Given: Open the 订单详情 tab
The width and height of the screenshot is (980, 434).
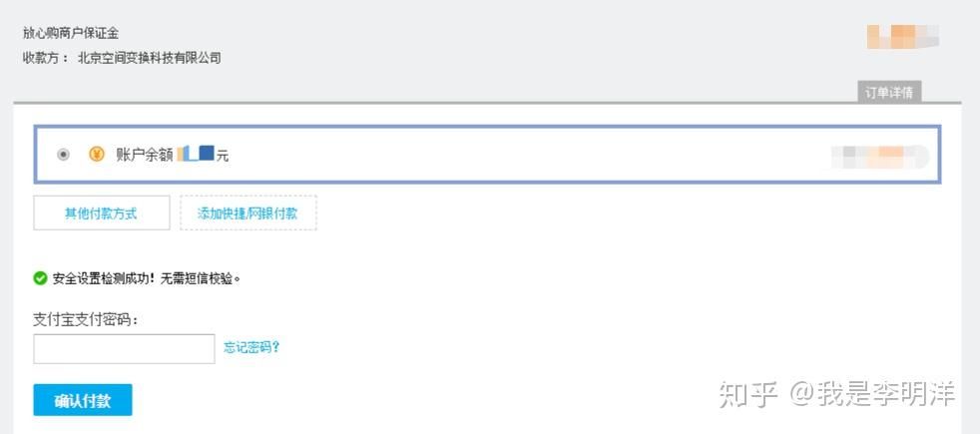Looking at the screenshot, I should 890,93.
